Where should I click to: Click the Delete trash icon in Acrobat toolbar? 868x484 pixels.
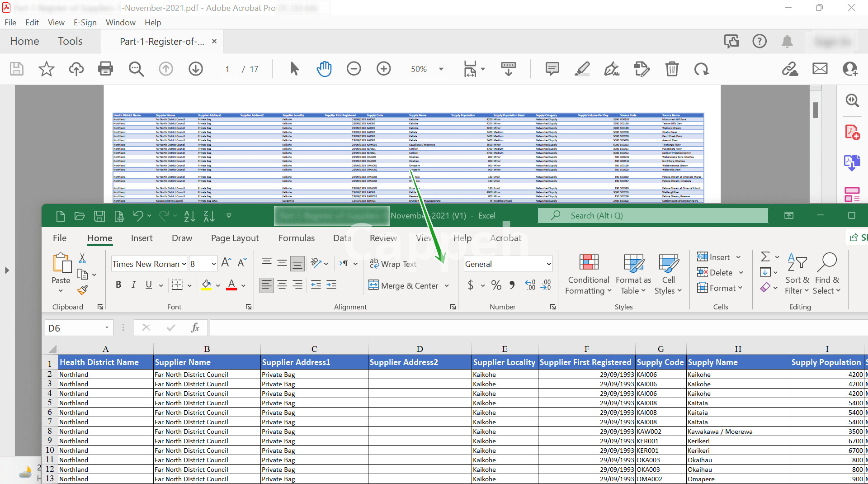click(672, 69)
